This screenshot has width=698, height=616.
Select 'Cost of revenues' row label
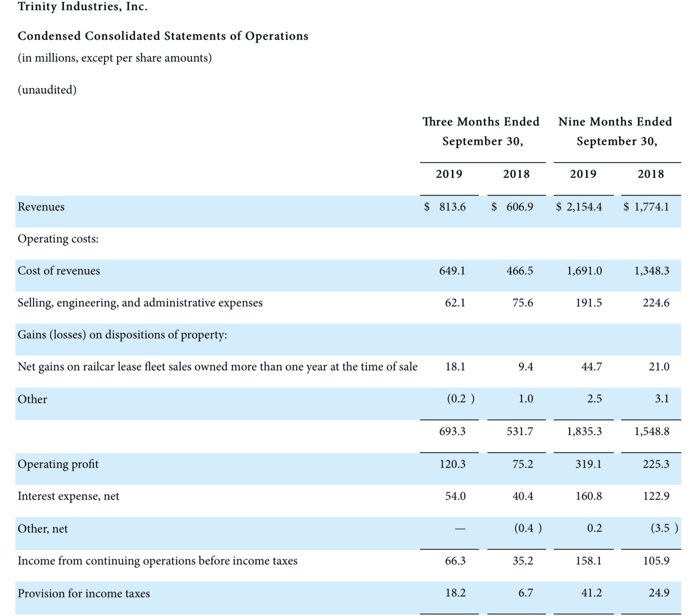point(59,271)
